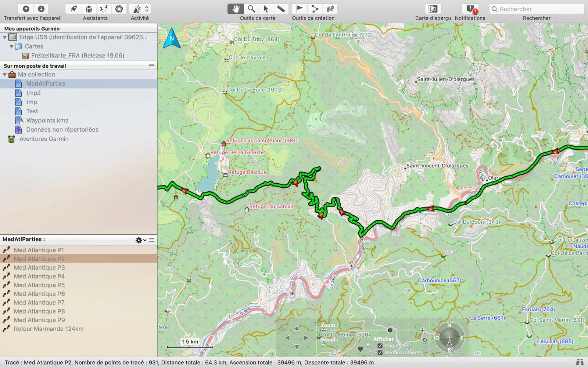Image resolution: width=588 pixels, height=368 pixels.
Task: Click the blue north arrow indicator
Action: point(172,39)
